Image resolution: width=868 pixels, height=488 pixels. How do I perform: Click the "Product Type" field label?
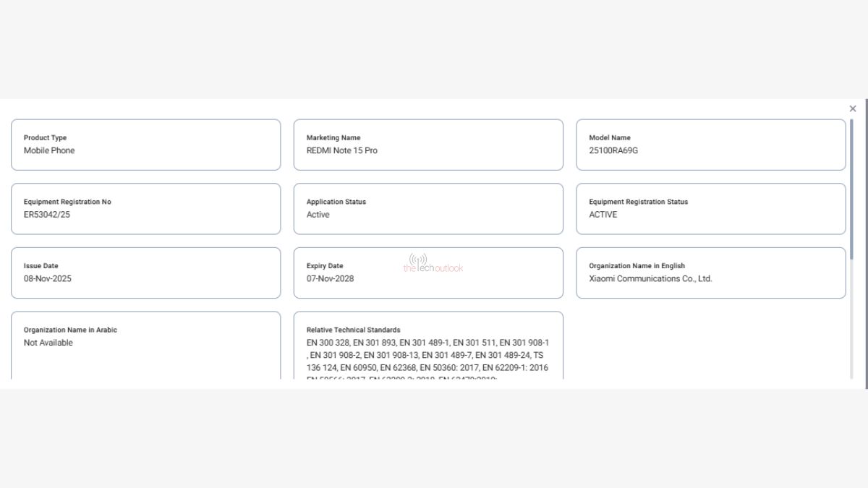(x=45, y=137)
